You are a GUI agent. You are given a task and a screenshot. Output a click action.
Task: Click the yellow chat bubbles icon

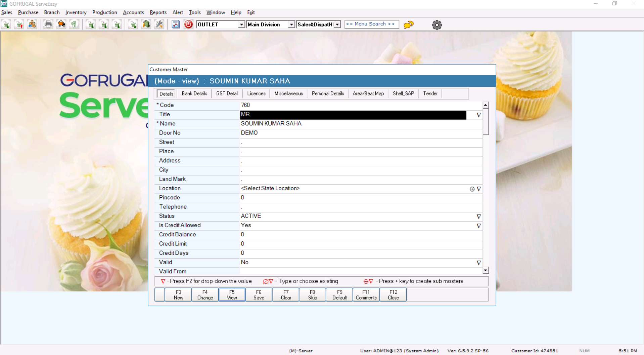tap(408, 25)
